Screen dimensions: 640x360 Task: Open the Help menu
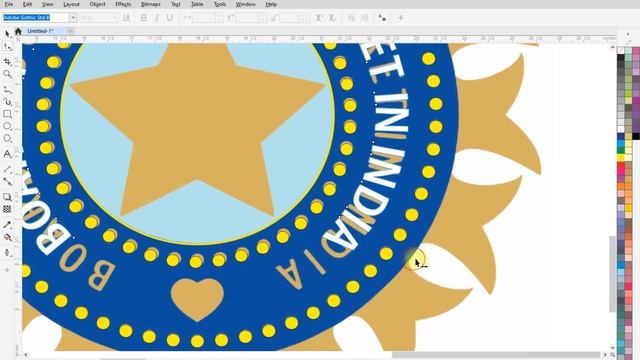[271, 4]
